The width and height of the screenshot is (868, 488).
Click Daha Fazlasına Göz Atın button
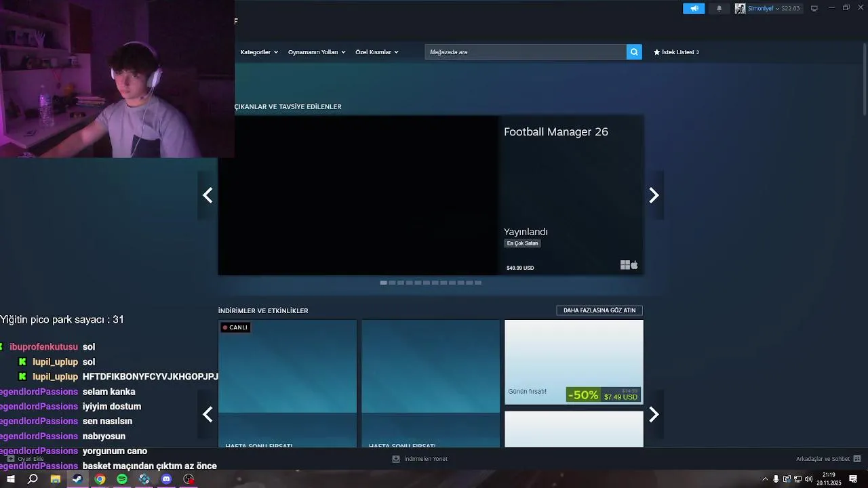click(599, 310)
